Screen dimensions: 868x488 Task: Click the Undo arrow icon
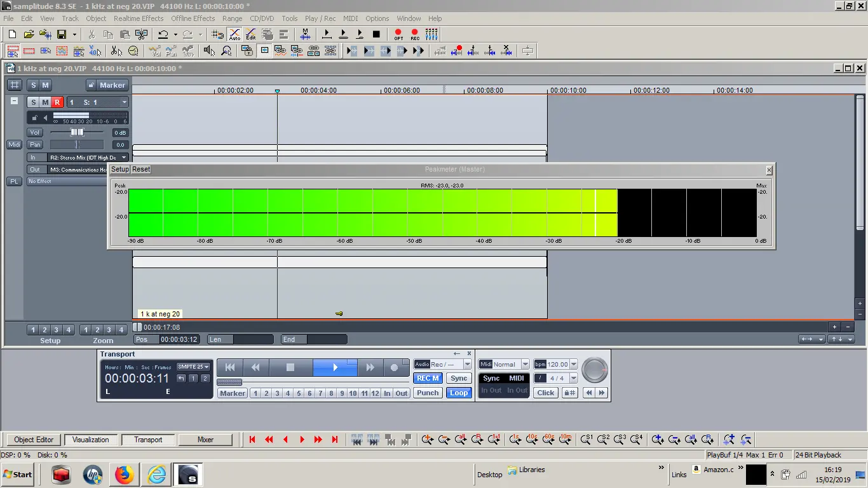point(163,34)
